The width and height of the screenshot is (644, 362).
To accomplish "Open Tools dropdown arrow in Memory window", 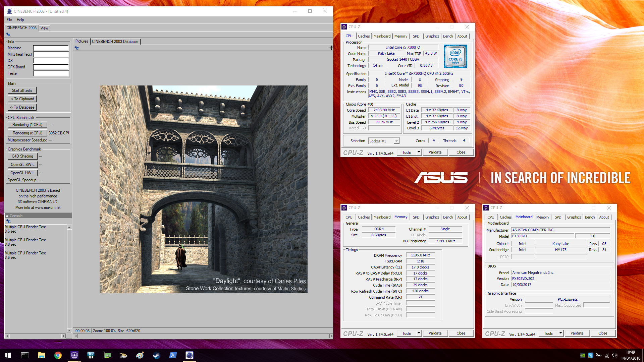I will point(419,333).
